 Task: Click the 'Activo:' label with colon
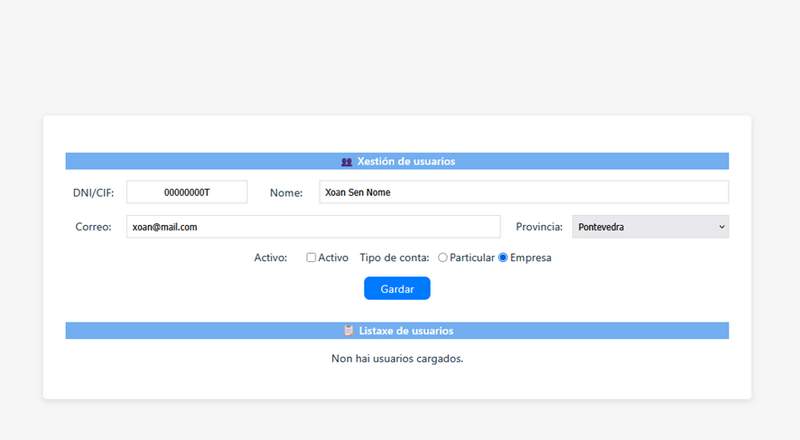coord(271,258)
